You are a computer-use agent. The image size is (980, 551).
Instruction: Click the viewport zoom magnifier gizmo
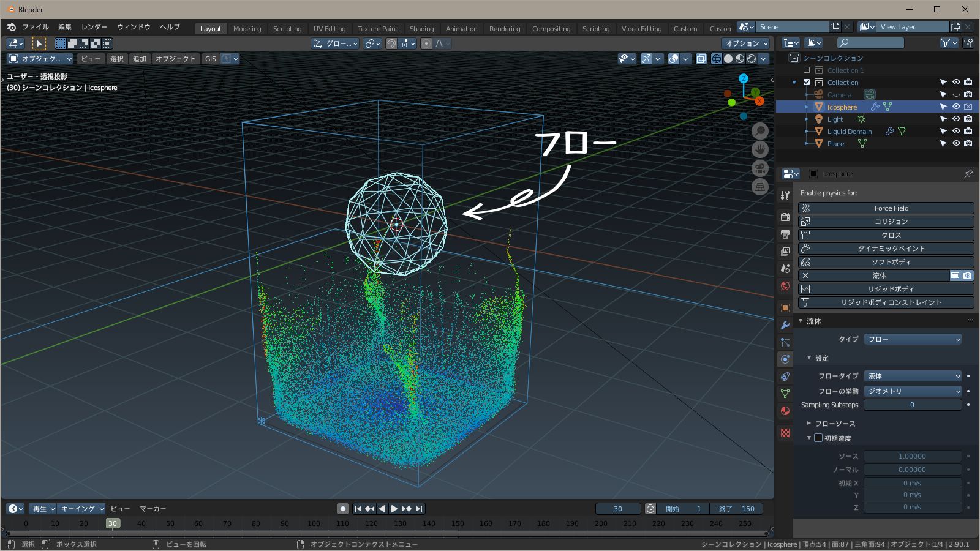(x=760, y=130)
